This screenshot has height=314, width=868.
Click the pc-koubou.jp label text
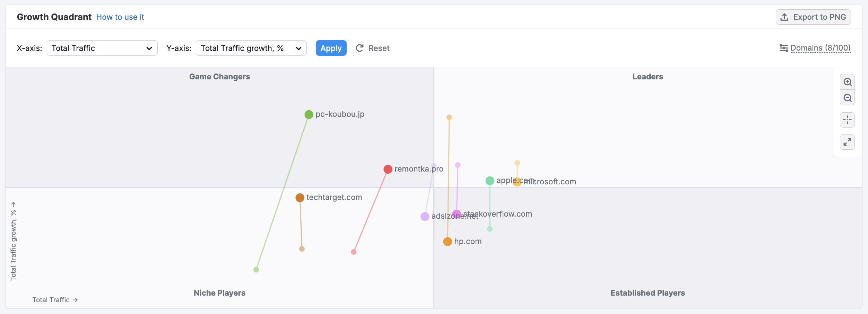340,114
